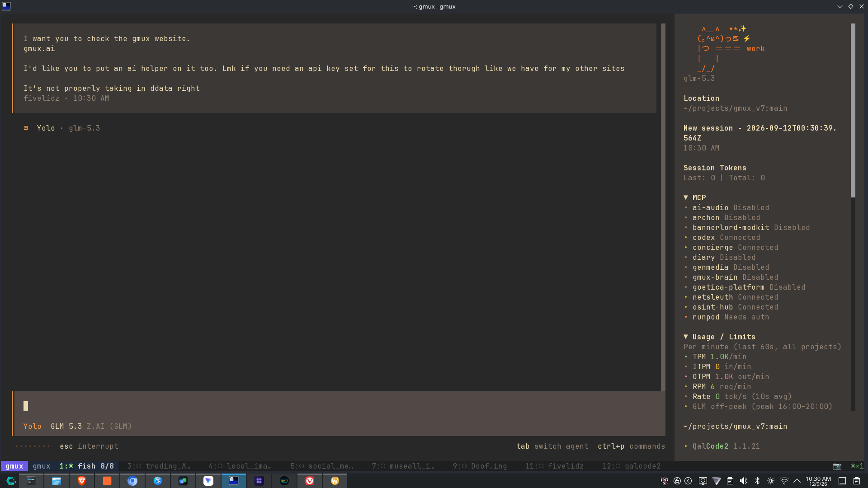Image resolution: width=868 pixels, height=488 pixels.
Task: Click the chat pane vertical scrollbar
Action: 663,207
